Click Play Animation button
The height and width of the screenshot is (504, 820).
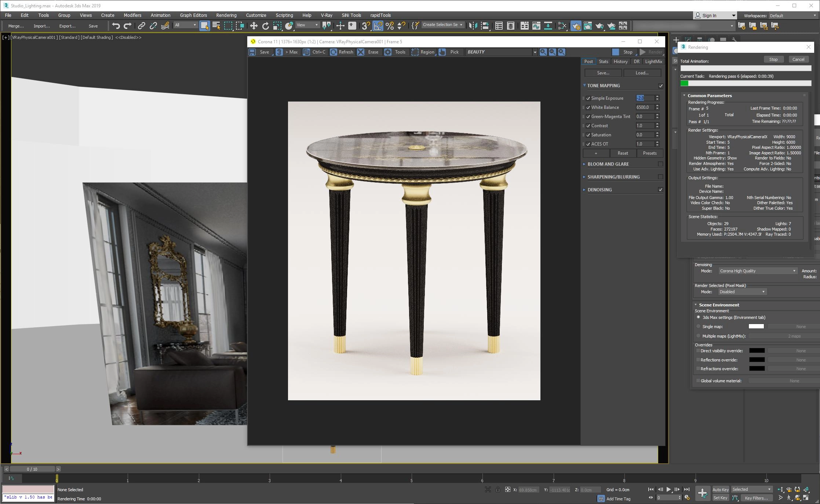pyautogui.click(x=668, y=489)
